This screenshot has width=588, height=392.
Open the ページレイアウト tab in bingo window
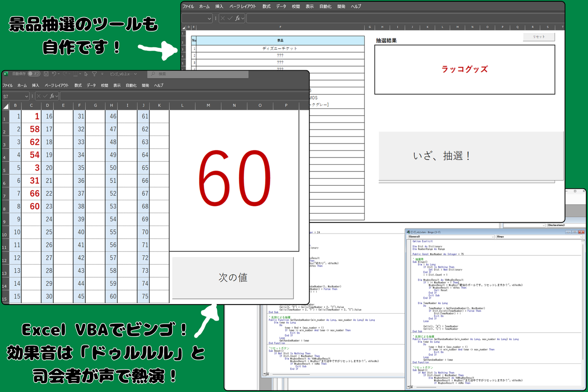(x=57, y=85)
